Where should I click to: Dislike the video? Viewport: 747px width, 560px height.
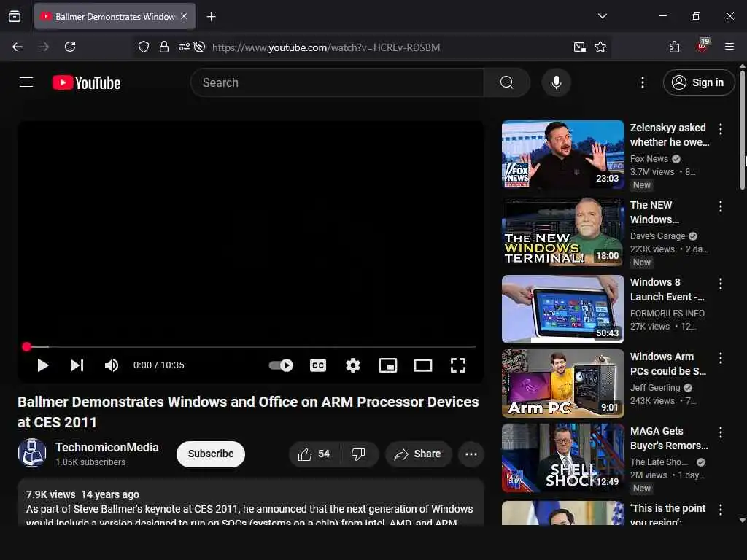pyautogui.click(x=359, y=454)
